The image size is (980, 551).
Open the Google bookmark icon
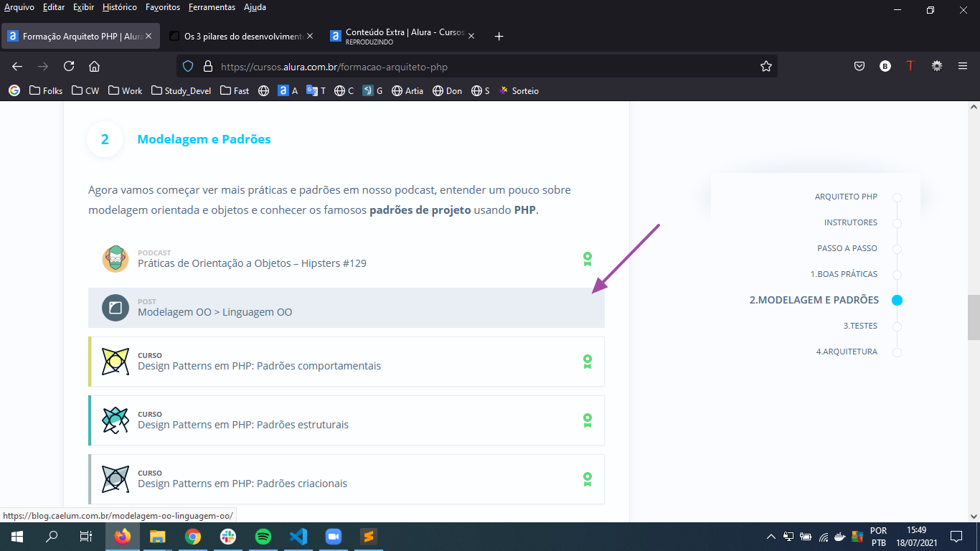tap(14, 91)
